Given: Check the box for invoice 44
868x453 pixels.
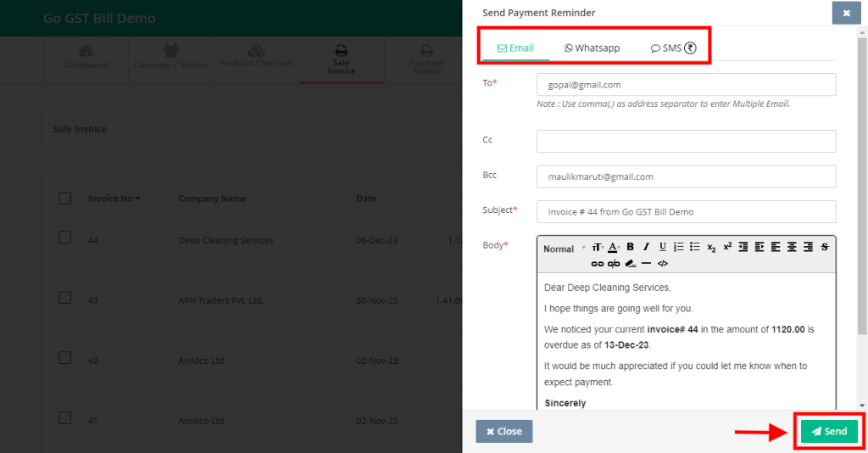Looking at the screenshot, I should (64, 238).
